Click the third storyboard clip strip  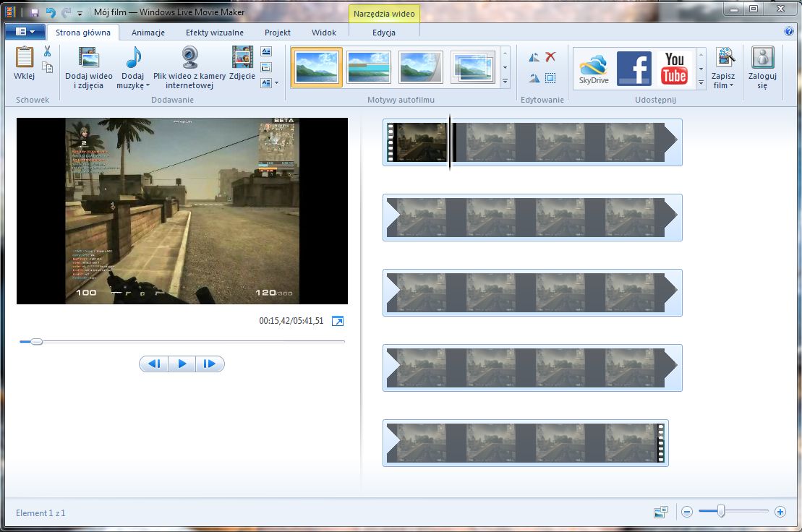532,292
